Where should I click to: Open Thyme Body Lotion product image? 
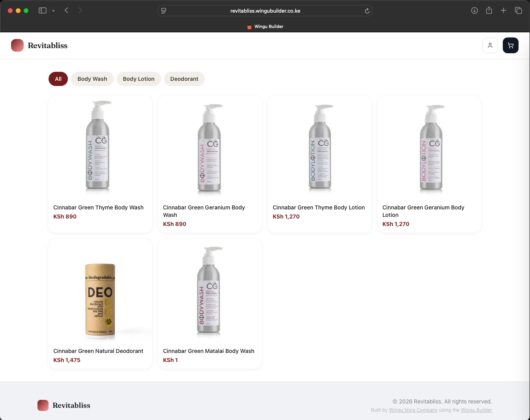pos(320,147)
